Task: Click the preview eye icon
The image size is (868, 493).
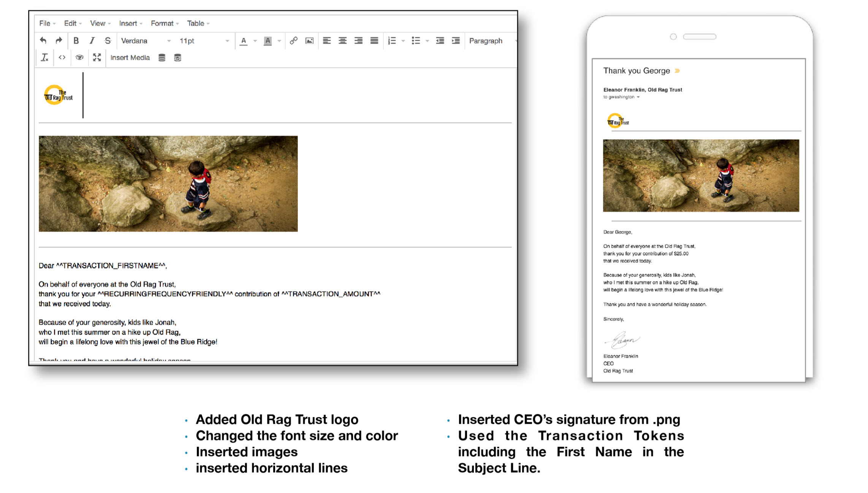Action: tap(79, 57)
